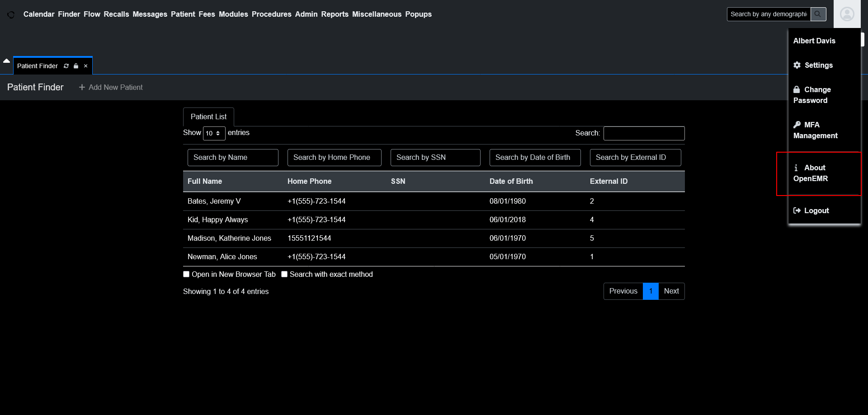
Task: Click the OpenEMR logo spinner icon
Action: click(11, 14)
